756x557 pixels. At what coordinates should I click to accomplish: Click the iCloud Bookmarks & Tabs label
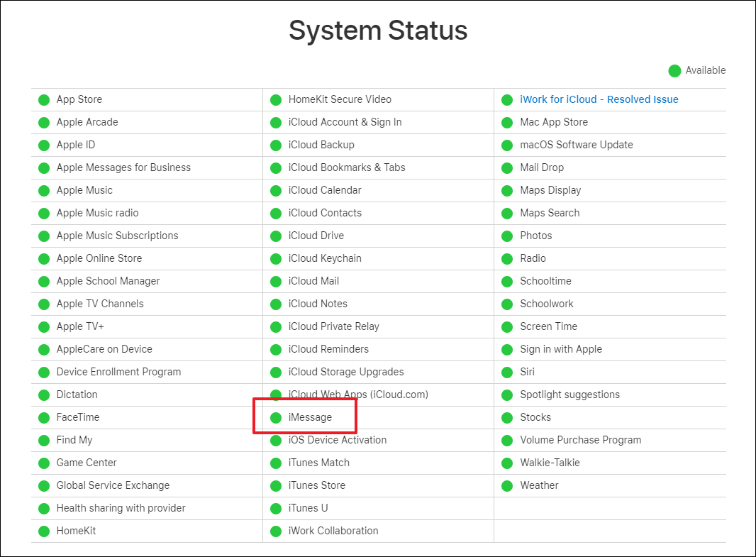coord(347,167)
